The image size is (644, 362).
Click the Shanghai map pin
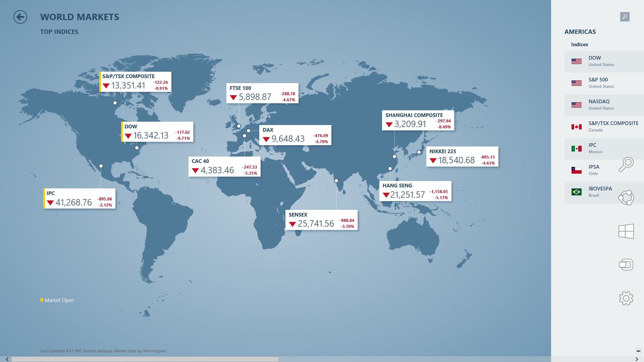coord(394,157)
